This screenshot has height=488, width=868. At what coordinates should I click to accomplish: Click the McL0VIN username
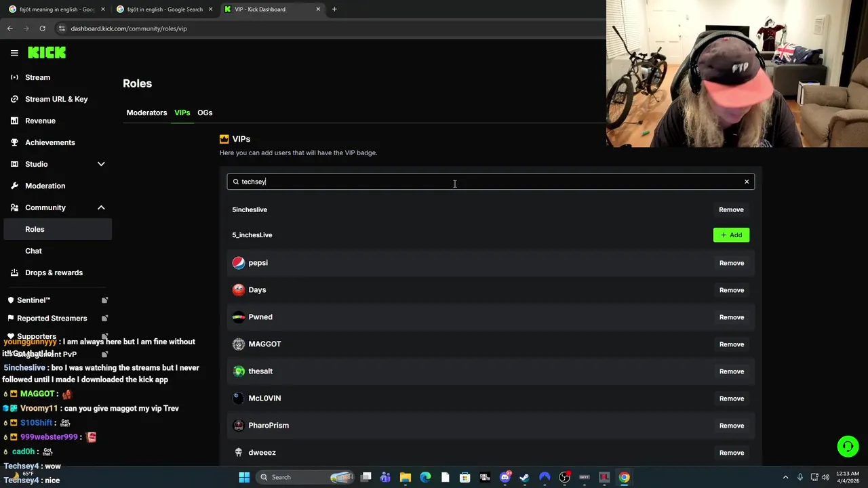[x=264, y=399]
